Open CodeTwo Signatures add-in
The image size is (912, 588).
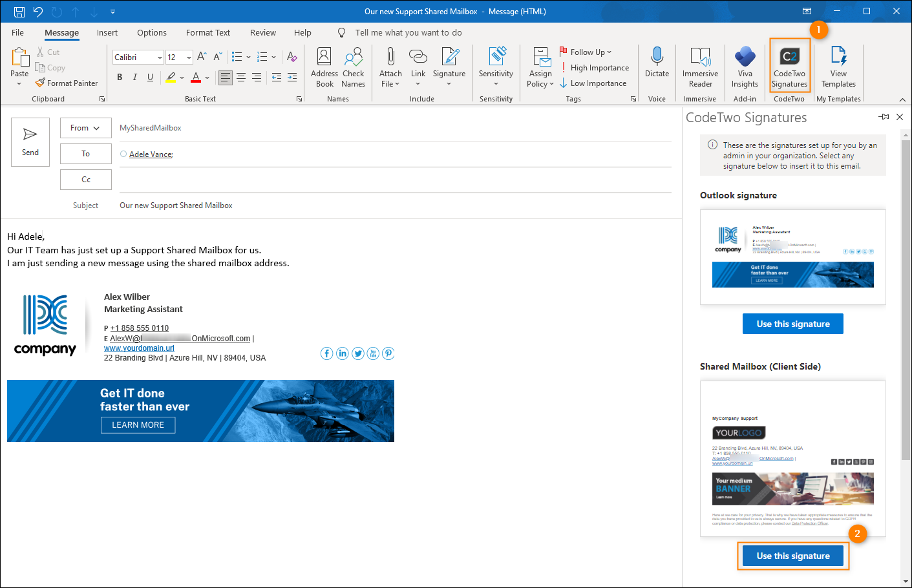point(789,67)
